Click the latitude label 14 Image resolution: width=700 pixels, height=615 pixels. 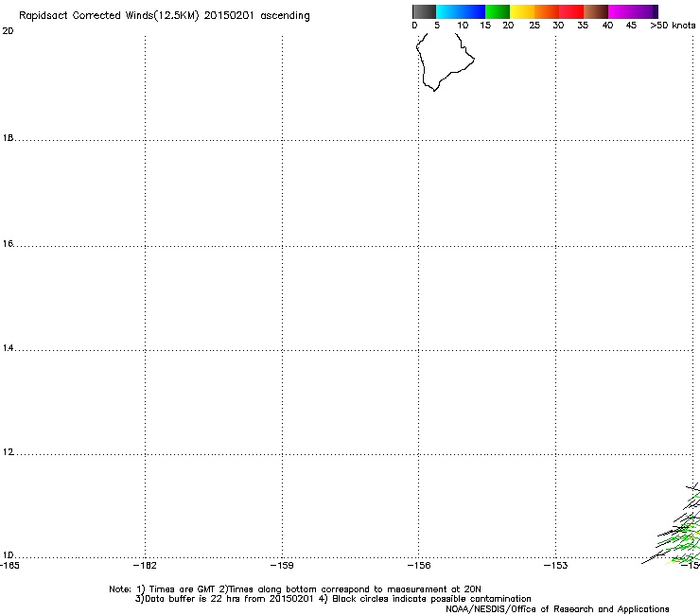click(8, 348)
